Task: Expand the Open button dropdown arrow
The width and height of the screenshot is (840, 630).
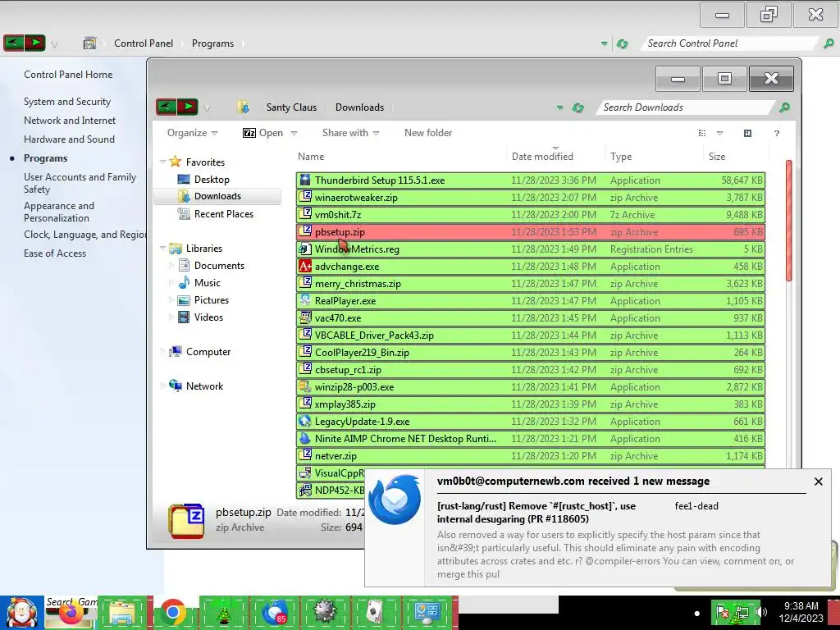Action: [x=294, y=134]
